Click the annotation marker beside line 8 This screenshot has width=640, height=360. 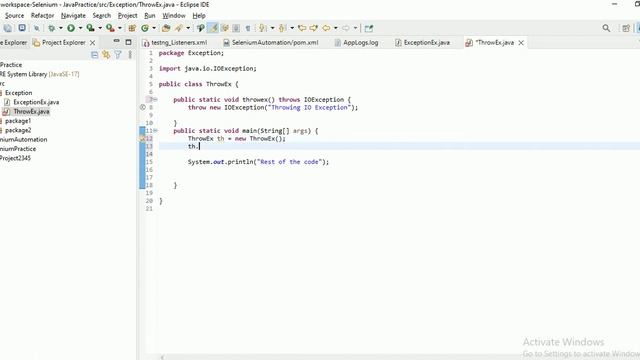(x=142, y=107)
